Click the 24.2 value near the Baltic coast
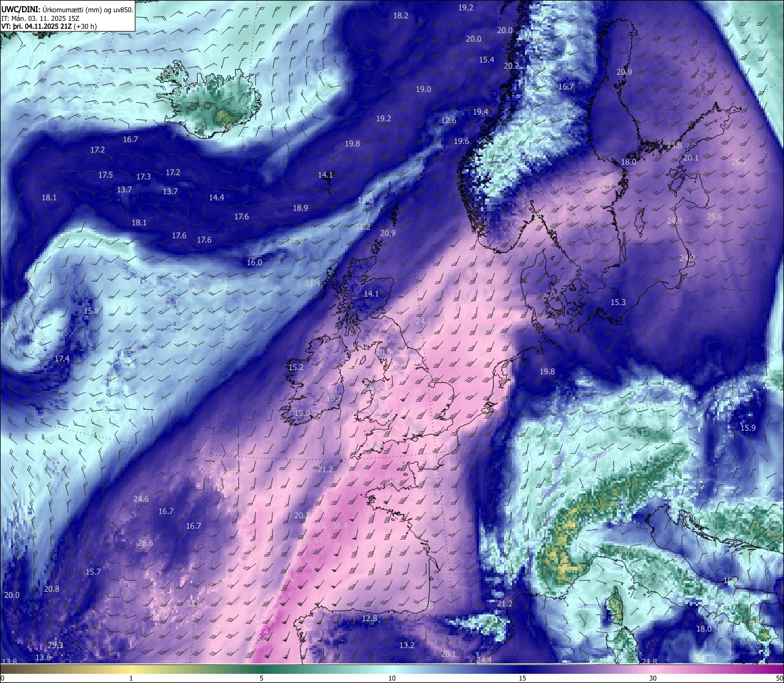The width and height of the screenshot is (784, 683). click(x=687, y=258)
